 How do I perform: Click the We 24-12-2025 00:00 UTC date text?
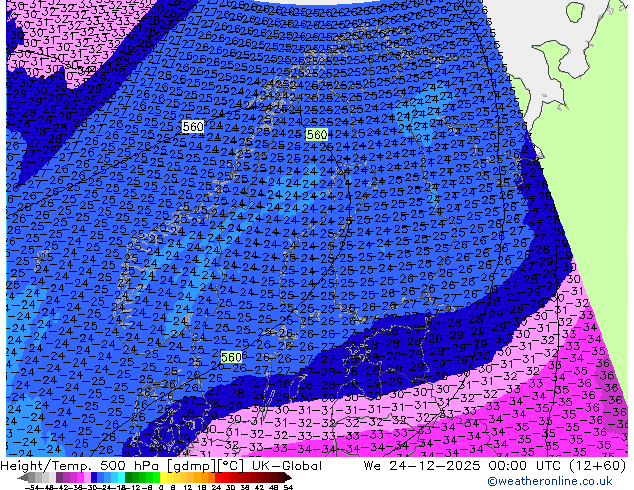pos(461,466)
